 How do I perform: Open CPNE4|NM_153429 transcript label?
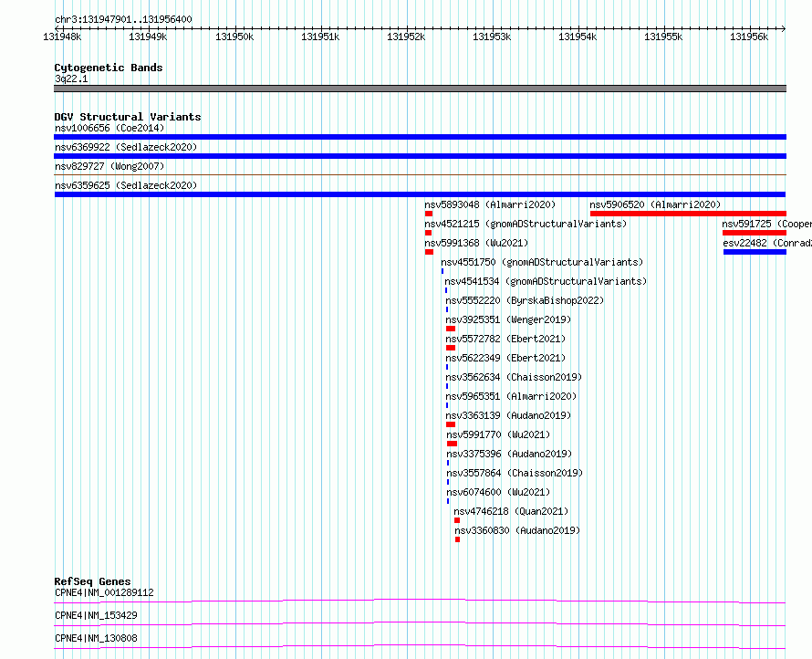click(x=96, y=615)
